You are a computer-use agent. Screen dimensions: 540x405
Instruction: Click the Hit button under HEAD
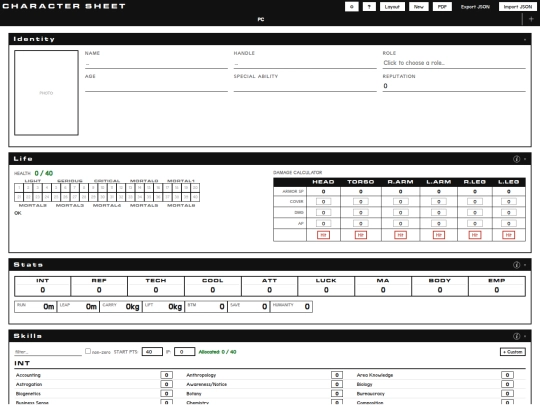coord(323,235)
